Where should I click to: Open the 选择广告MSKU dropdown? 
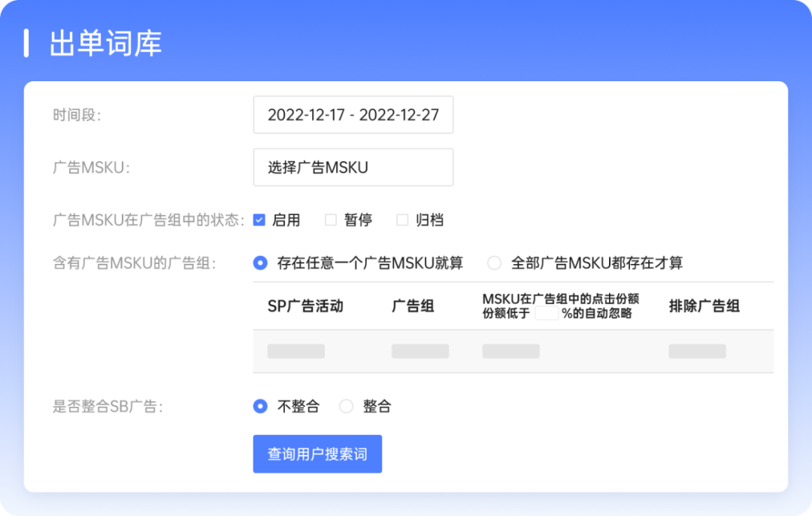tap(353, 167)
